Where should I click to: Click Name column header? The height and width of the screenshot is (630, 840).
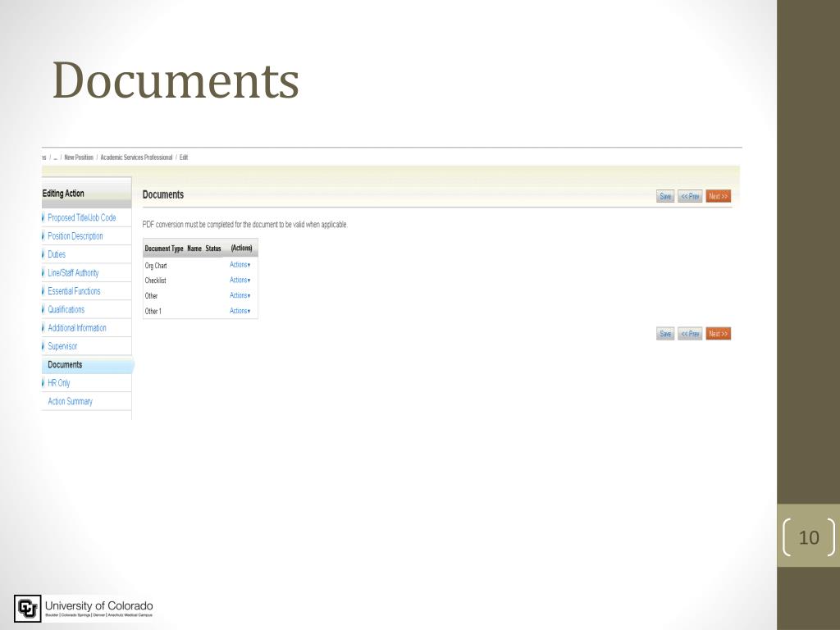[194, 249]
